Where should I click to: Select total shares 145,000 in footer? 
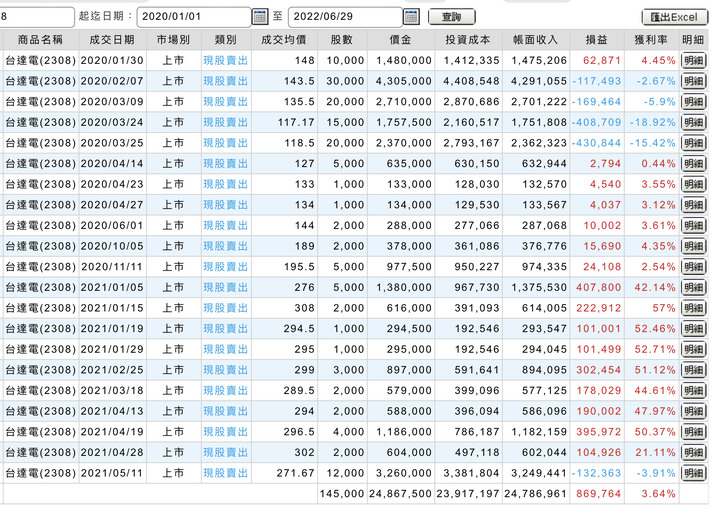tap(342, 494)
